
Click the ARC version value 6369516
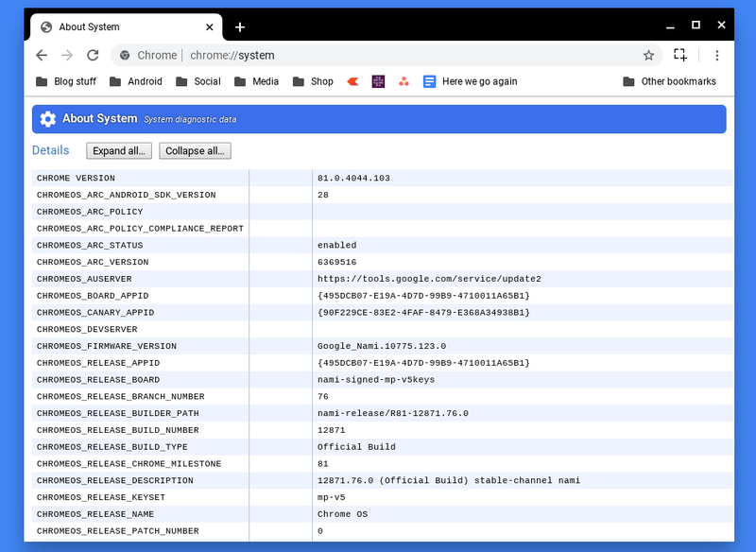pos(337,262)
